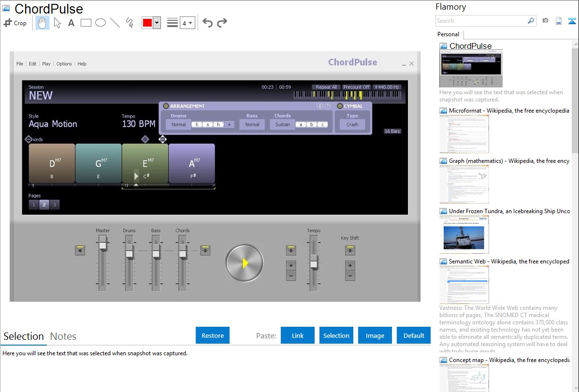This screenshot has height=392, width=579.
Task: Toggle the drums h part
Action: (218, 125)
